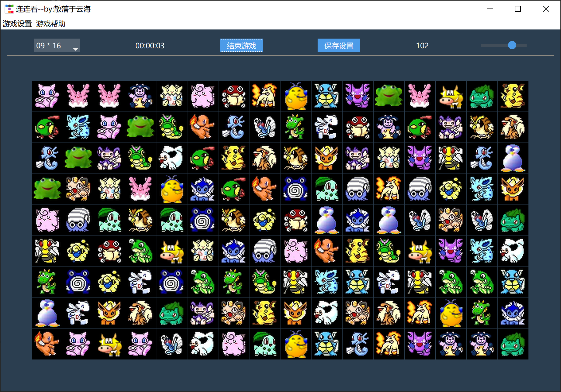The image size is (561, 392).
Task: Select the Flareon tile ending the fourth row
Action: click(x=513, y=189)
